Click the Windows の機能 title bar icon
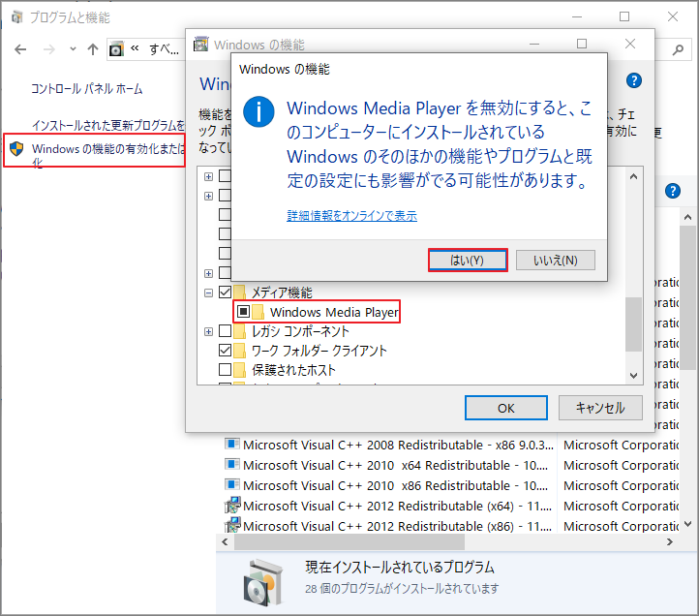The height and width of the screenshot is (616, 699). coord(200,45)
